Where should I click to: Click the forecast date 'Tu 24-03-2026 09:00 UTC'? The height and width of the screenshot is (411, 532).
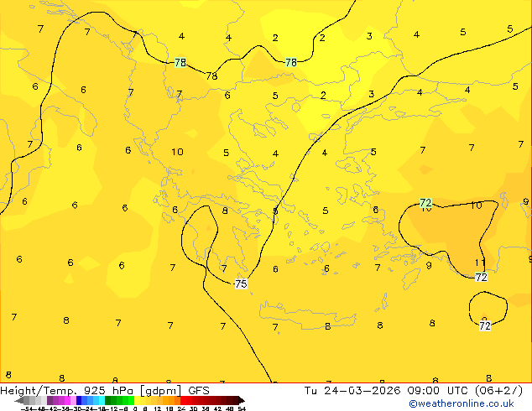point(386,390)
